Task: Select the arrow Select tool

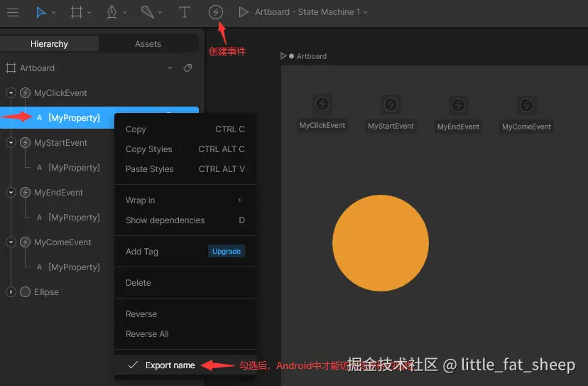Action: [x=41, y=12]
